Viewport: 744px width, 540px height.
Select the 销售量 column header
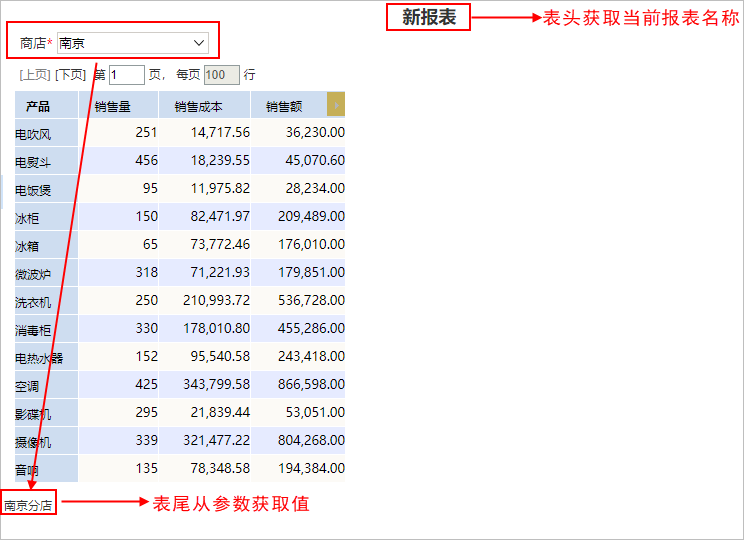click(x=118, y=105)
